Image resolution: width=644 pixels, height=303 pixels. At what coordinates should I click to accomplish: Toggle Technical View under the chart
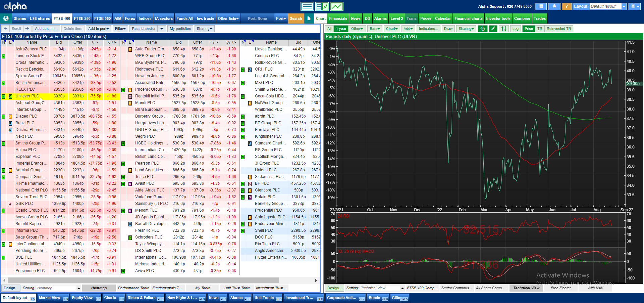coord(526,288)
